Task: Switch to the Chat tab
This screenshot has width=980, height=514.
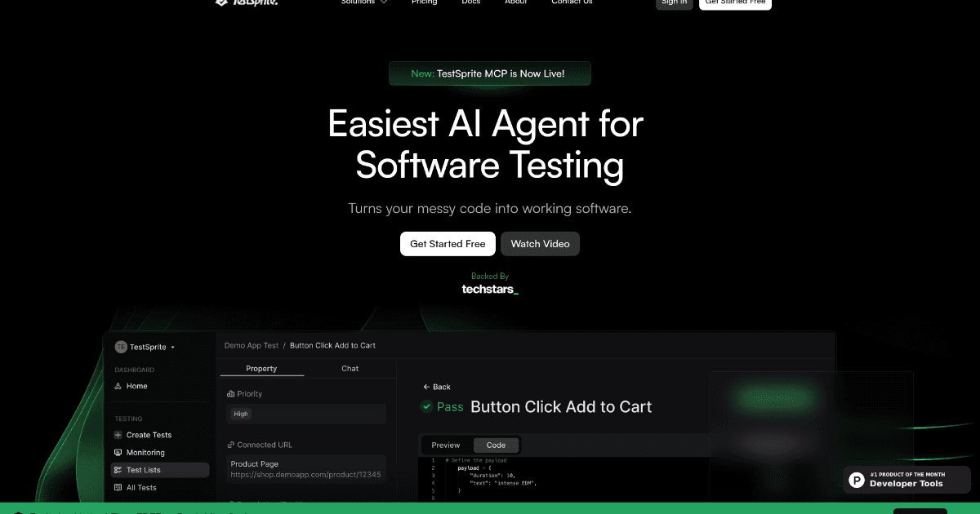Action: click(x=350, y=369)
